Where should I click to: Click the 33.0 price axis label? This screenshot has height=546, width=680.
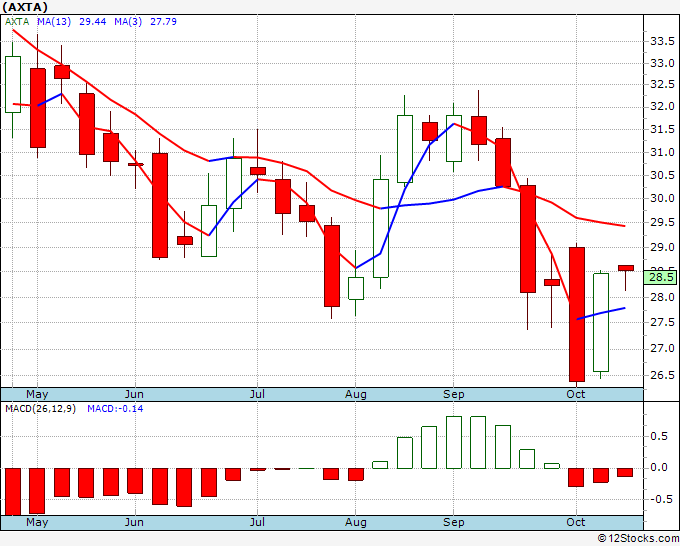662,63
